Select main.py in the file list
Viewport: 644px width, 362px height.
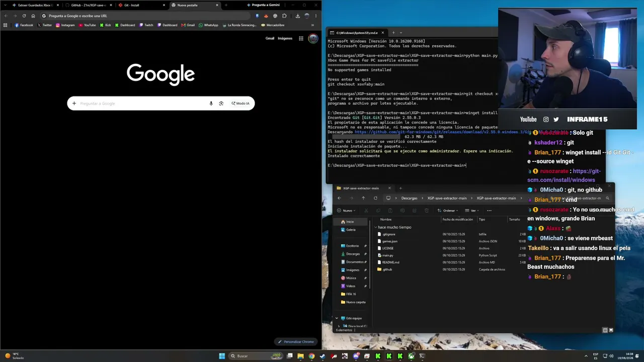[387, 255]
